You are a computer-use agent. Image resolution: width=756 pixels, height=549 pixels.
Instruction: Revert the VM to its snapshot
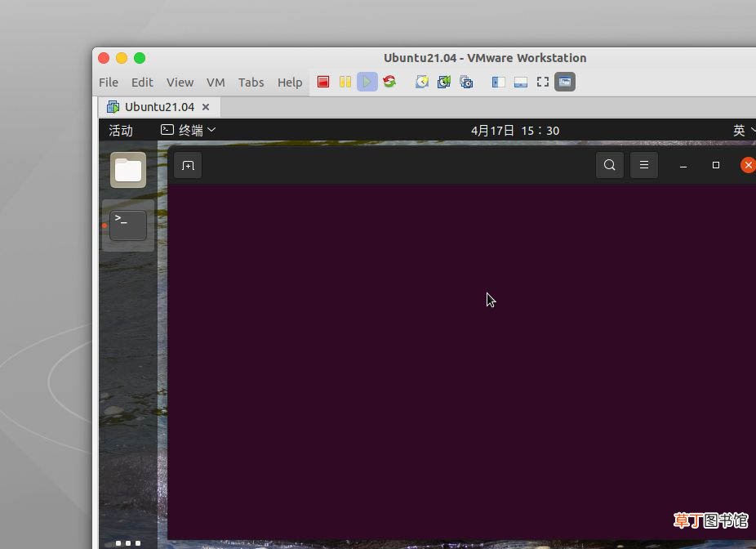pos(443,82)
